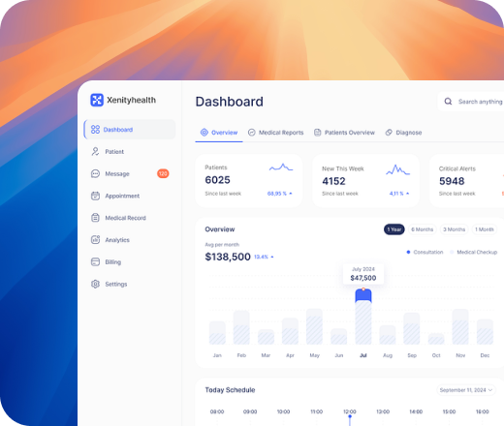
Task: Open the Diagnose tab
Action: [403, 133]
